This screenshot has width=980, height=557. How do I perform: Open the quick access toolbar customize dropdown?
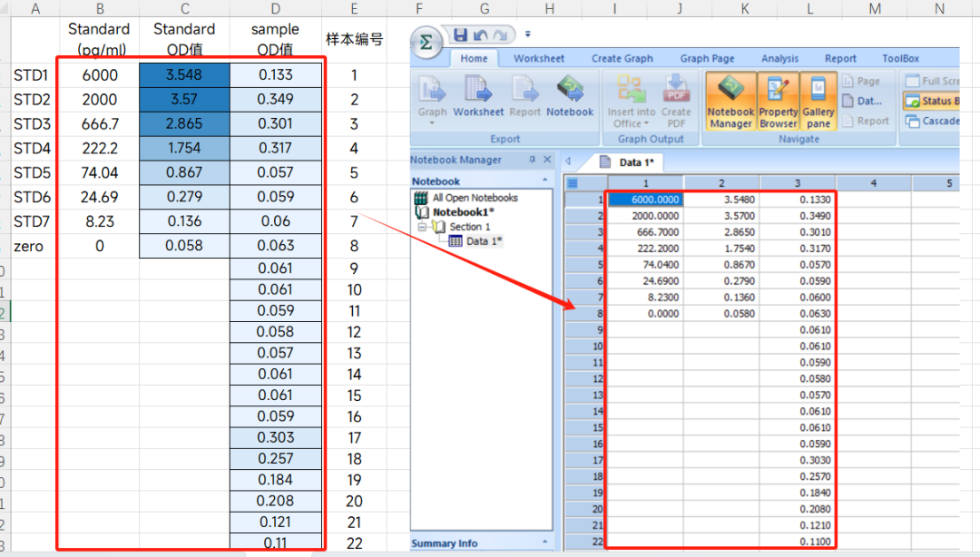click(527, 34)
